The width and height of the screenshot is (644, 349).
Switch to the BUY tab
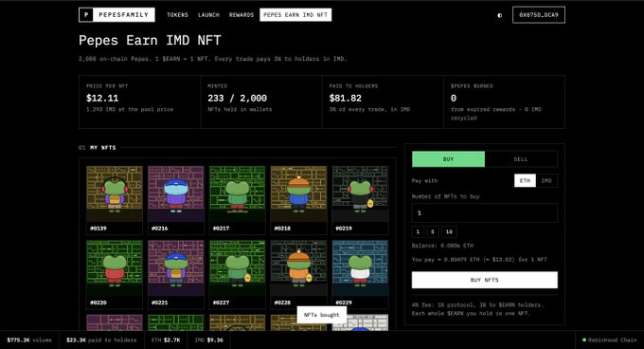(x=449, y=159)
